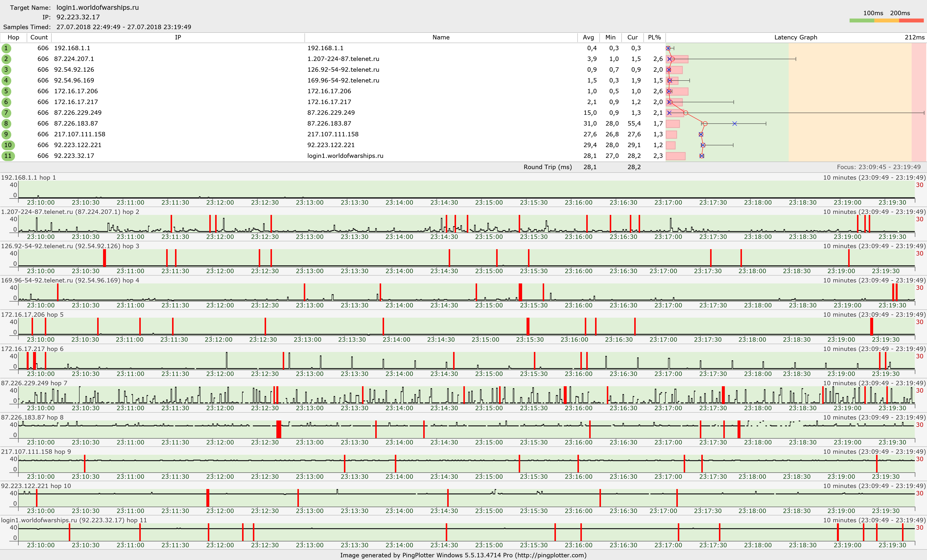Image resolution: width=927 pixels, height=560 pixels.
Task: Click the hop 8 blue X marker in latency graph
Action: point(734,124)
